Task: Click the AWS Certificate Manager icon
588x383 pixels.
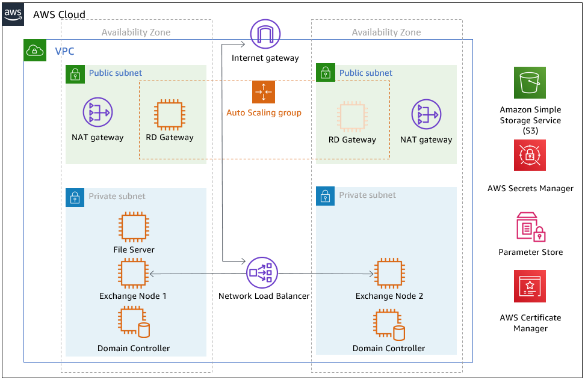Action: coord(530,286)
